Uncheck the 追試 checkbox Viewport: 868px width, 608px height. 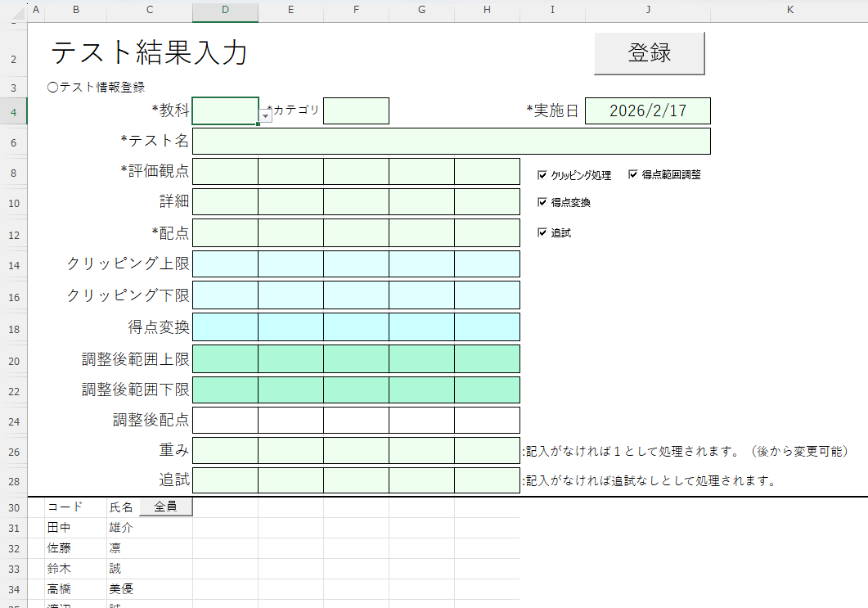tap(542, 232)
